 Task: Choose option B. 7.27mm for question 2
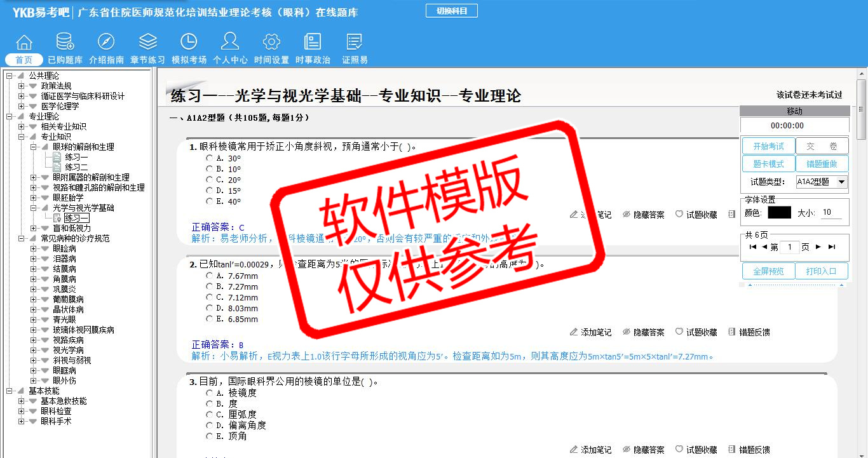click(x=209, y=286)
